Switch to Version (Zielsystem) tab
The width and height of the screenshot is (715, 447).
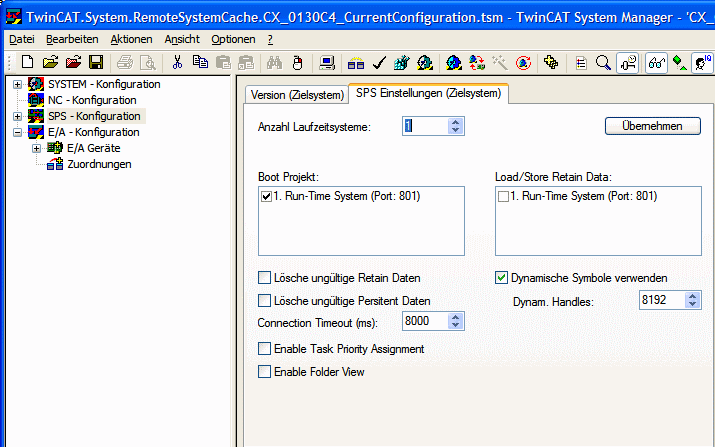click(x=297, y=95)
